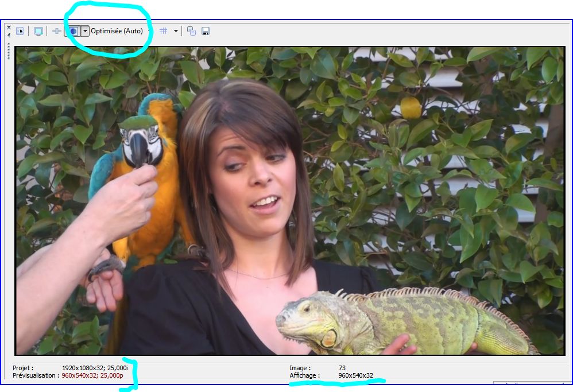Copy snapshot to clipboard icon
The height and width of the screenshot is (392, 573).
pos(191,31)
